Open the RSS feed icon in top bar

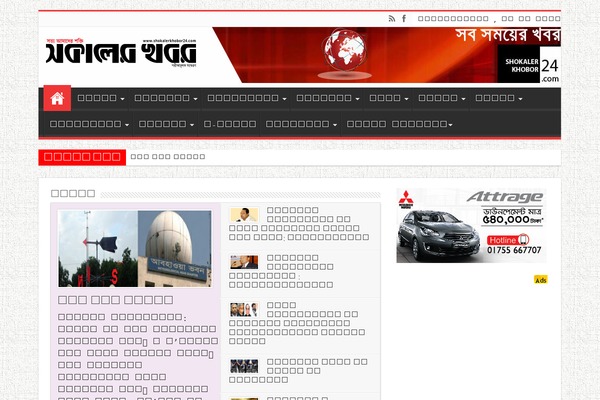[x=391, y=18]
